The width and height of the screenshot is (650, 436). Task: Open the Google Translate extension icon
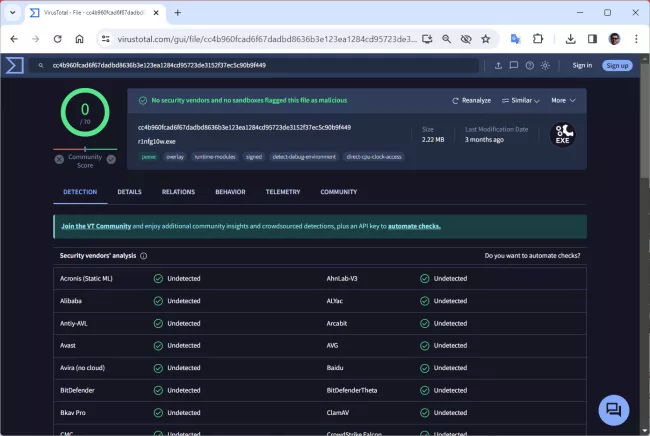(x=515, y=39)
